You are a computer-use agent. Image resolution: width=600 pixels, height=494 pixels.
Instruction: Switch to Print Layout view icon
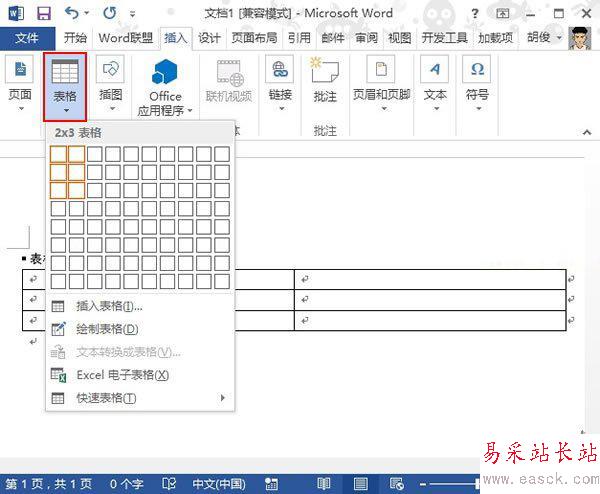coord(360,484)
